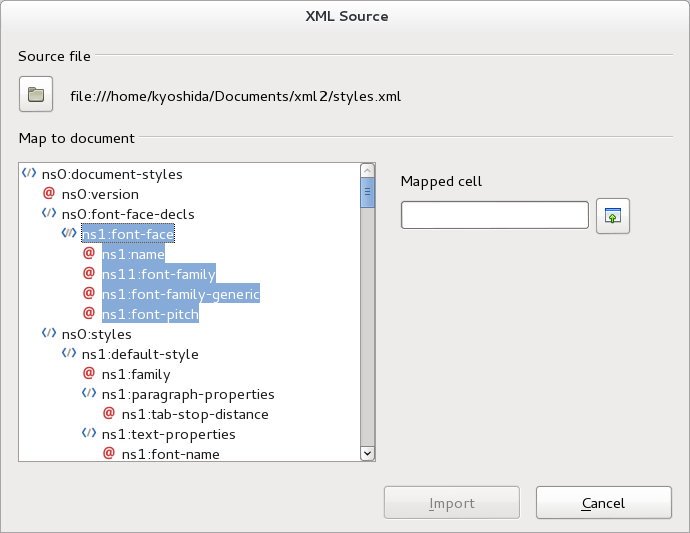Screen dimensions: 690x533
Task: Click the attribute icon beside ns0:version
Action: 48,194
